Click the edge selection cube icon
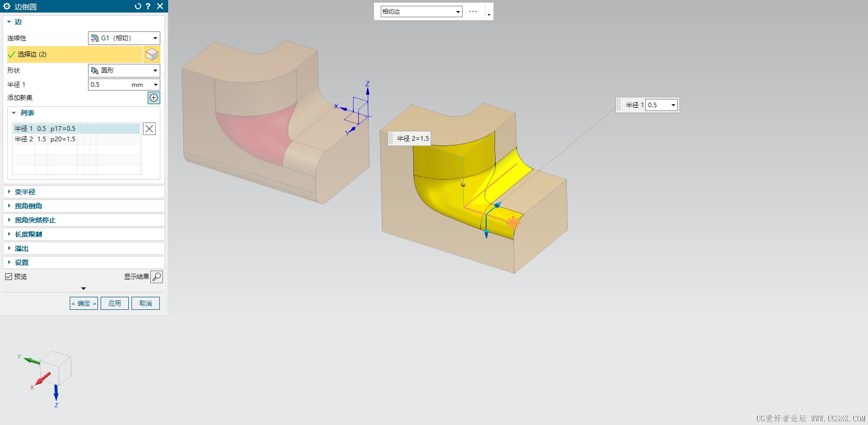 coord(152,54)
